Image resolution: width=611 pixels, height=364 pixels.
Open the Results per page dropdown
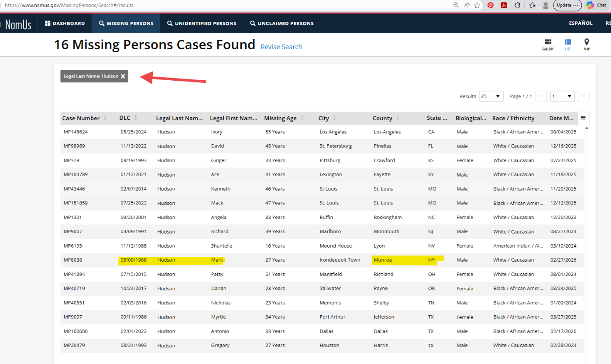(491, 96)
